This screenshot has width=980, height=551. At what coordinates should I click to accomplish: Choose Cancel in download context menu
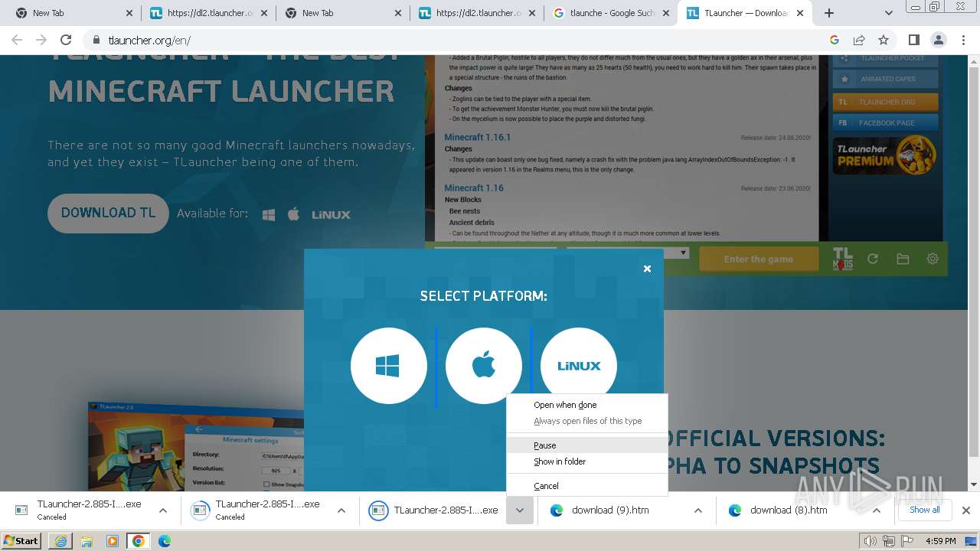[587, 486]
